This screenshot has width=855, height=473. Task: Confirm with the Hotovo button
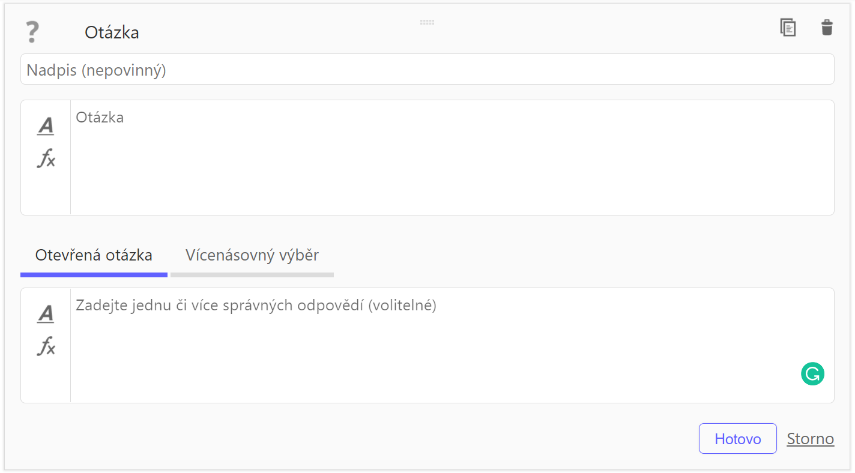point(737,439)
